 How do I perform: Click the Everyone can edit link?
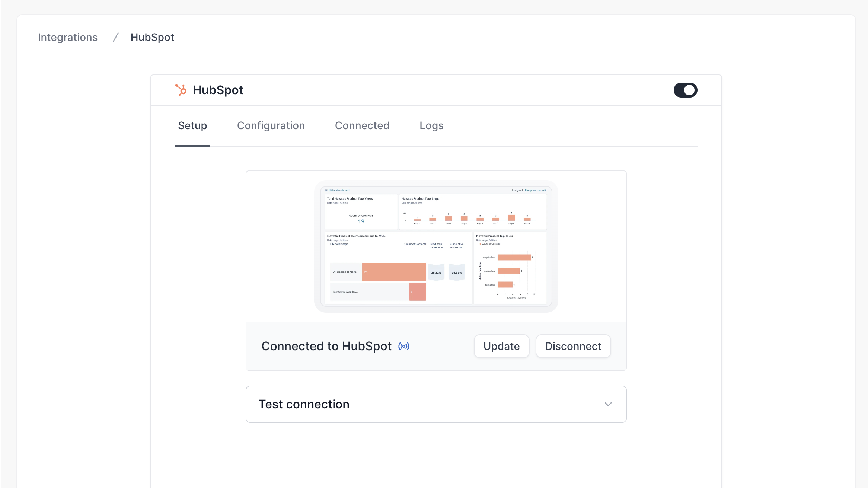(536, 190)
